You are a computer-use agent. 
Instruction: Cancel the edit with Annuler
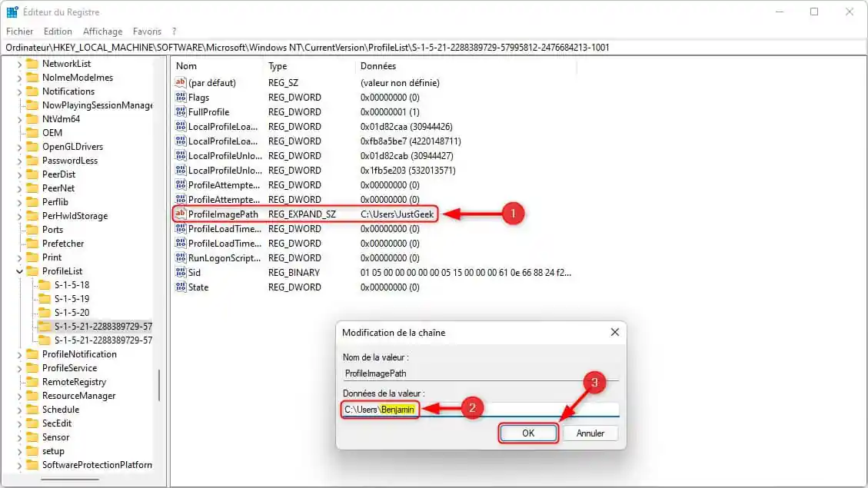tap(590, 433)
